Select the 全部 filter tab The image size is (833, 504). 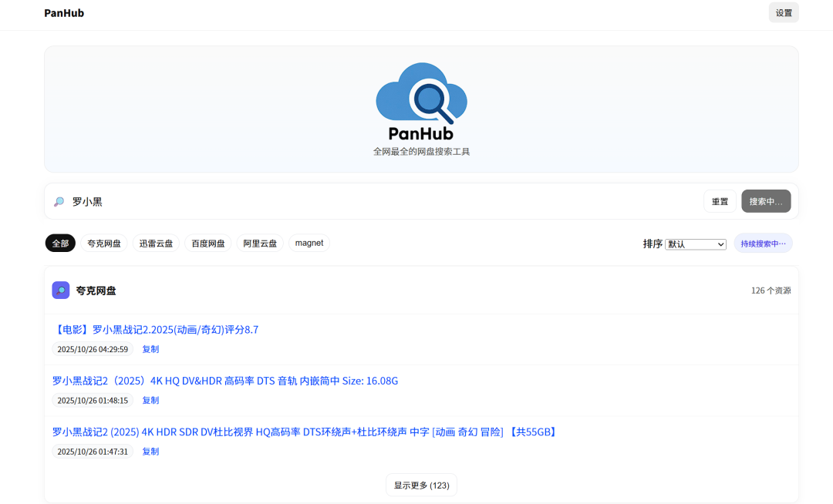60,244
